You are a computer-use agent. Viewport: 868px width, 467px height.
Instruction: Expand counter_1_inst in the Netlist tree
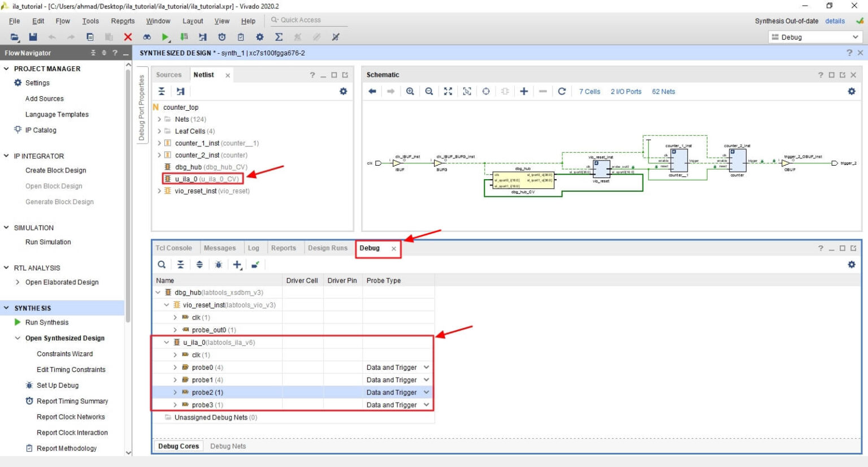[158, 143]
